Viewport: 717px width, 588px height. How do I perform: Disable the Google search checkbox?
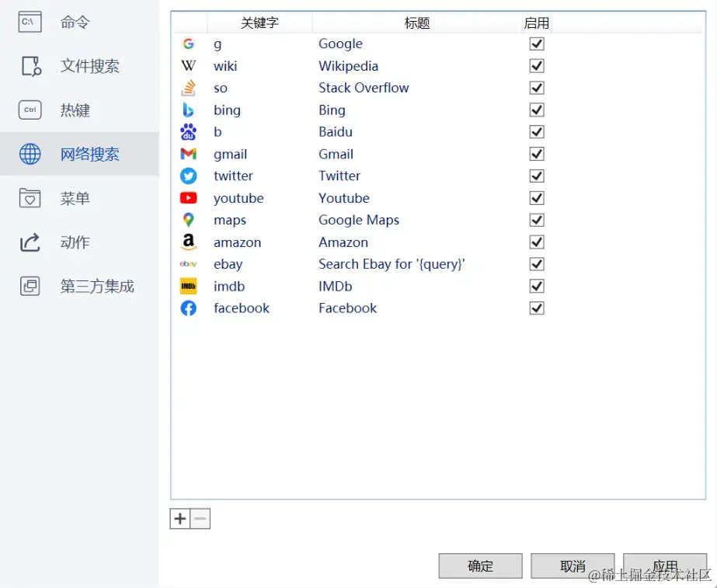(x=537, y=44)
